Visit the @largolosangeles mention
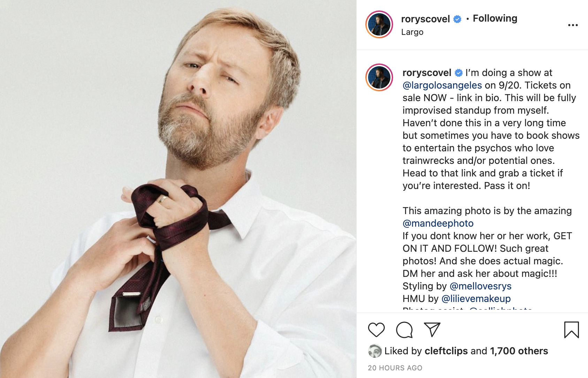The height and width of the screenshot is (378, 588). point(442,85)
